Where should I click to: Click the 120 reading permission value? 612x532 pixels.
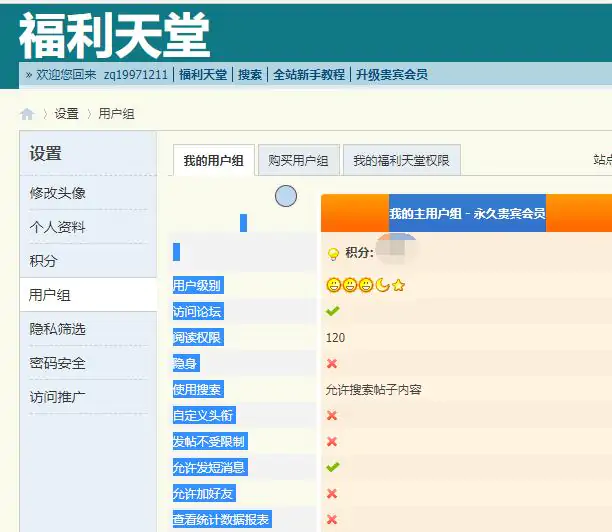336,338
